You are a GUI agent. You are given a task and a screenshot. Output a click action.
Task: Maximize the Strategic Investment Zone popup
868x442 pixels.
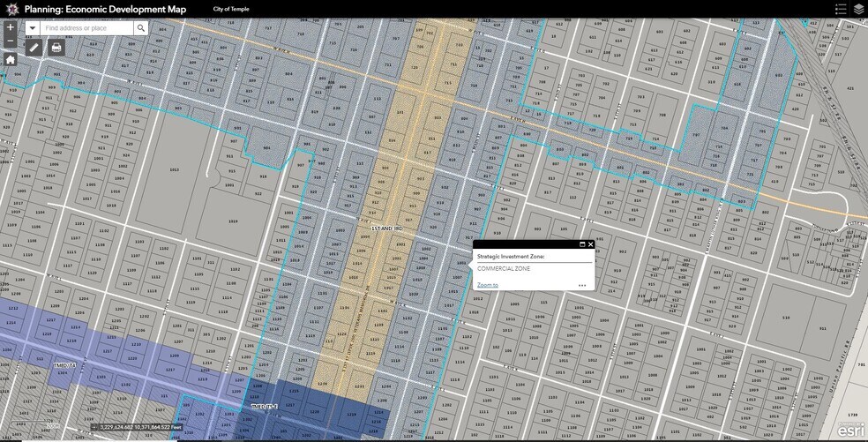[x=582, y=244]
